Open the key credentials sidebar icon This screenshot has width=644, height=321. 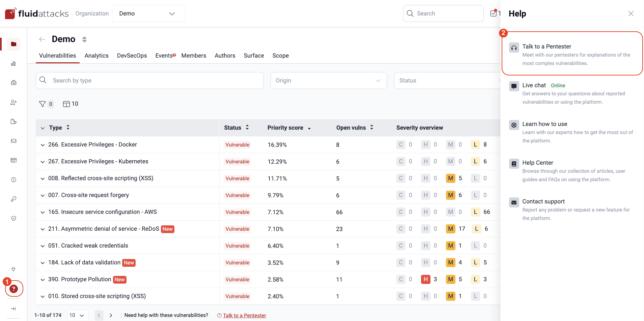[13, 199]
